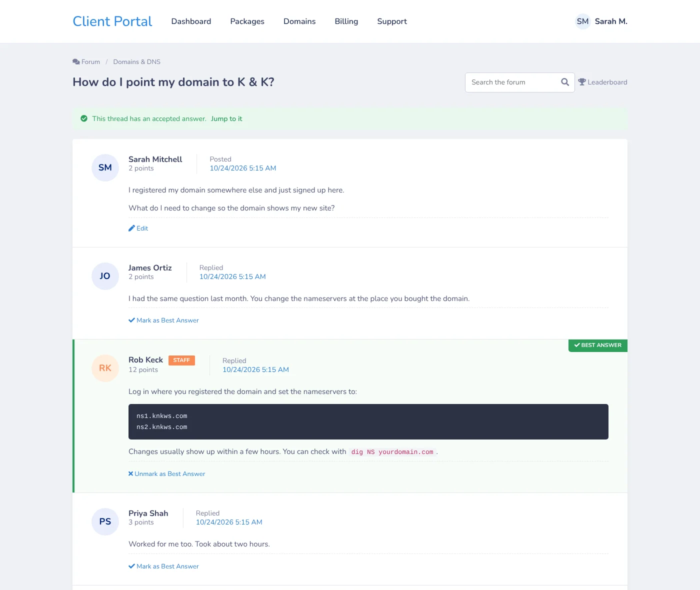Edit Sarah Mitchell's post

(138, 228)
